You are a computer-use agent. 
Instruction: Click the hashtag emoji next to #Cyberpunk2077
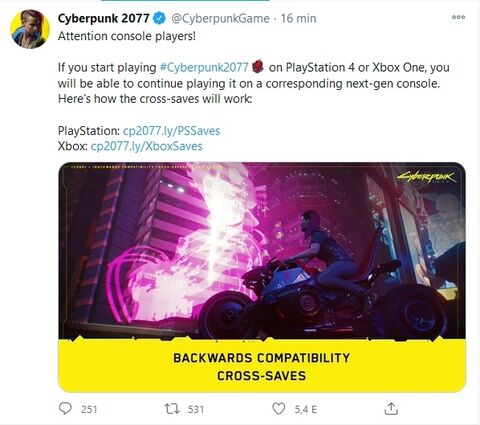[x=258, y=66]
